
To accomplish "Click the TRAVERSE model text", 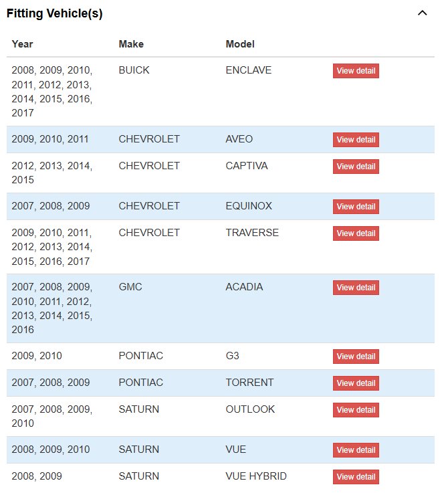I will pyautogui.click(x=252, y=232).
